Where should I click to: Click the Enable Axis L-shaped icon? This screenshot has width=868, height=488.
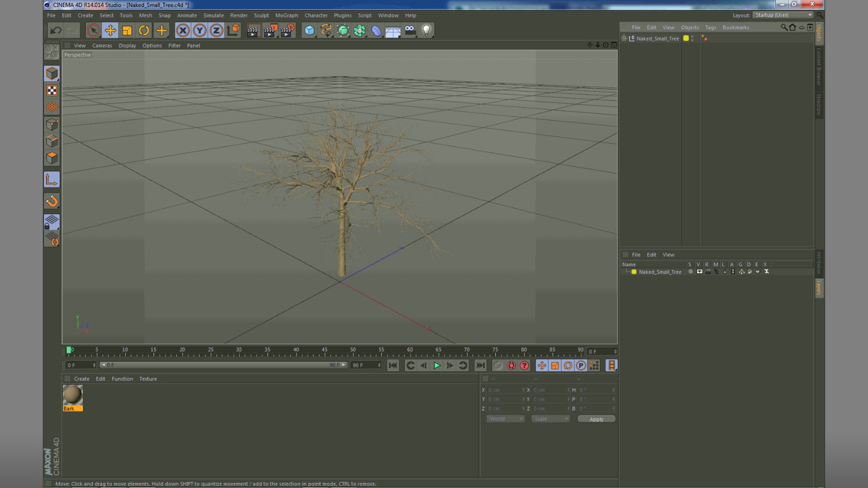pos(52,179)
